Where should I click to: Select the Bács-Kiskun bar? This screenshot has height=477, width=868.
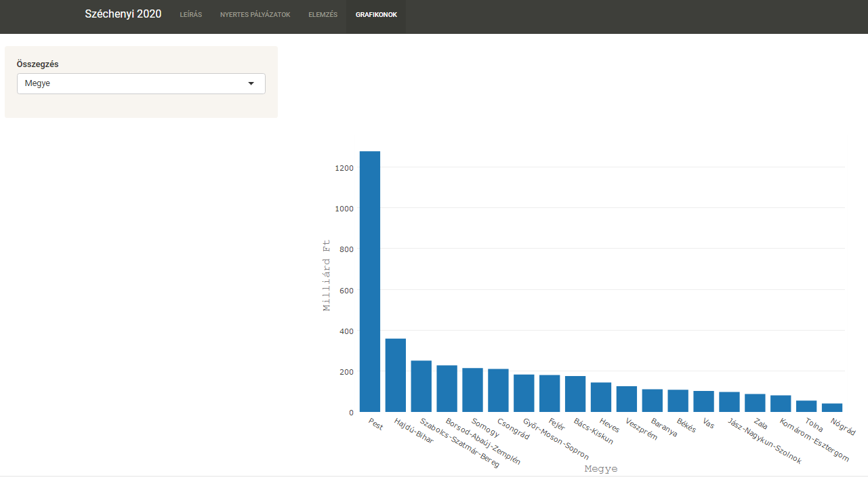(575, 394)
